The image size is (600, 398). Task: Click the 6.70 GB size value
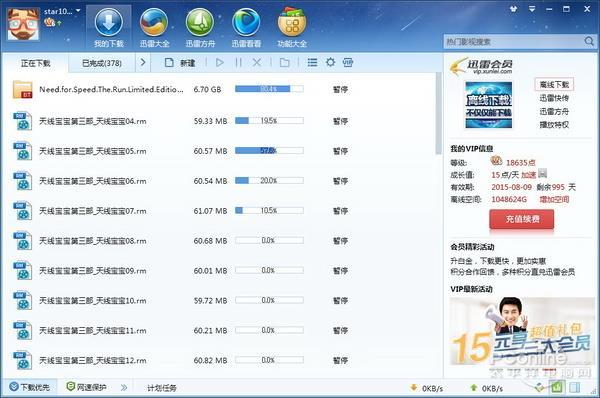pyautogui.click(x=207, y=90)
